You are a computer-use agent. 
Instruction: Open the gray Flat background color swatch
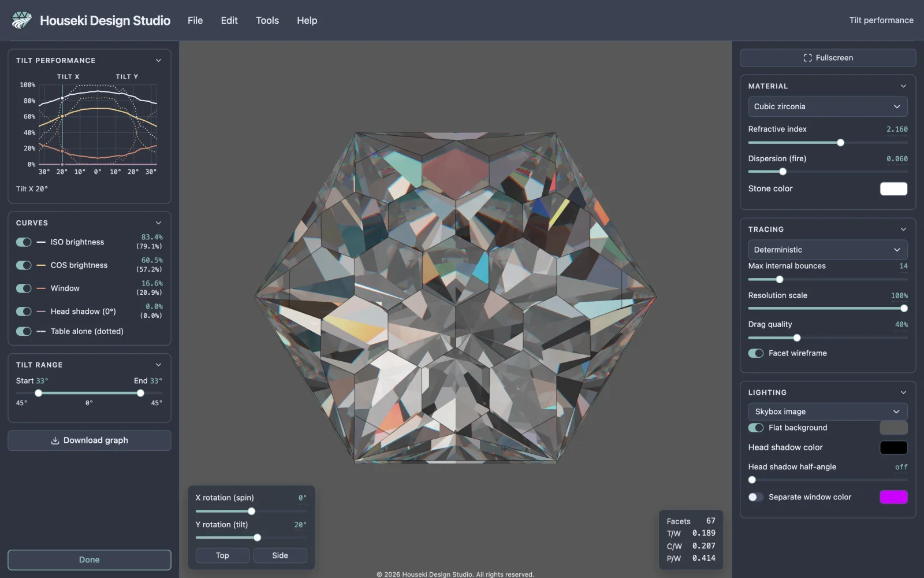click(x=893, y=428)
